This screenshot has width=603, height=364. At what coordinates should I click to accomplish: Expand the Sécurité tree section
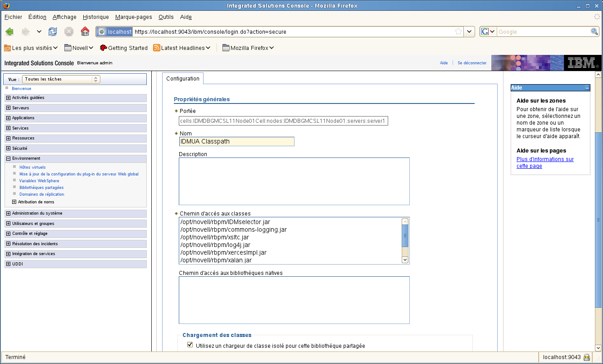(9, 148)
